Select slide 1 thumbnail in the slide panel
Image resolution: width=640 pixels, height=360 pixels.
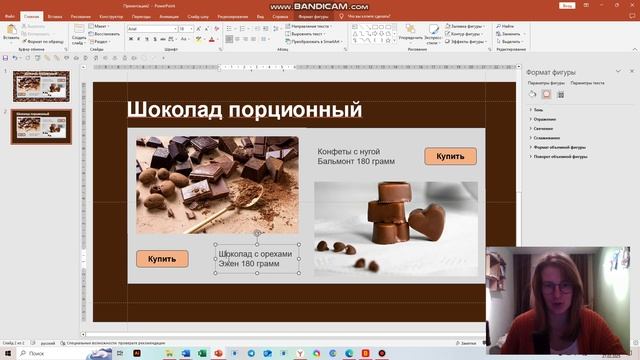tap(41, 86)
